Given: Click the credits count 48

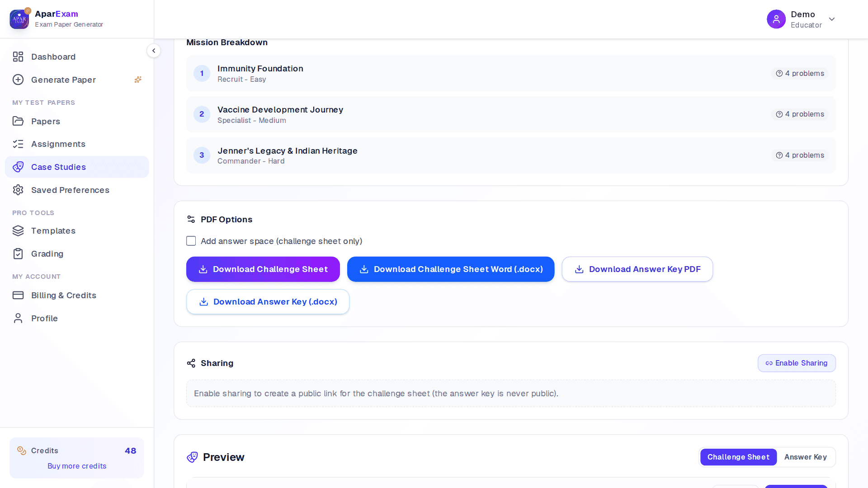Looking at the screenshot, I should (x=131, y=451).
